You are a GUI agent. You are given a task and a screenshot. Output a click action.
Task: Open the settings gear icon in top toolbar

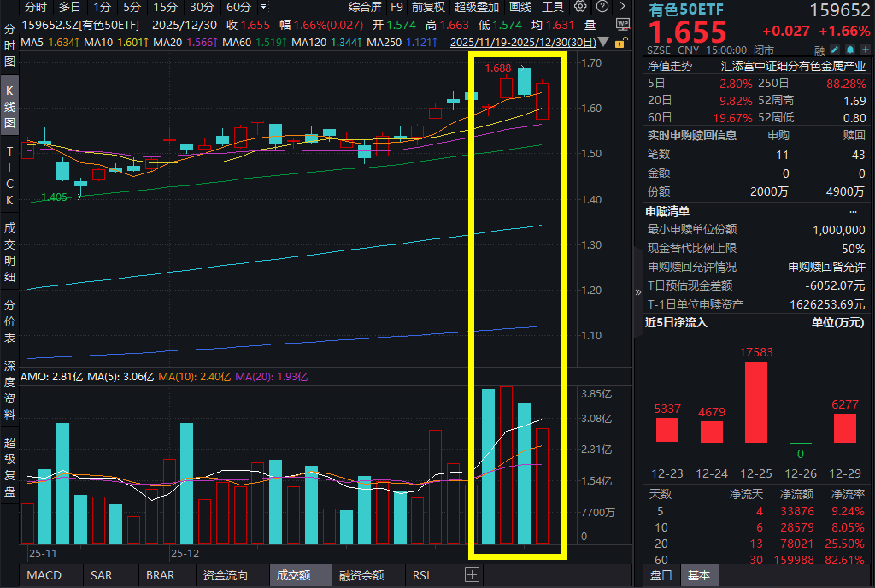coord(580,7)
